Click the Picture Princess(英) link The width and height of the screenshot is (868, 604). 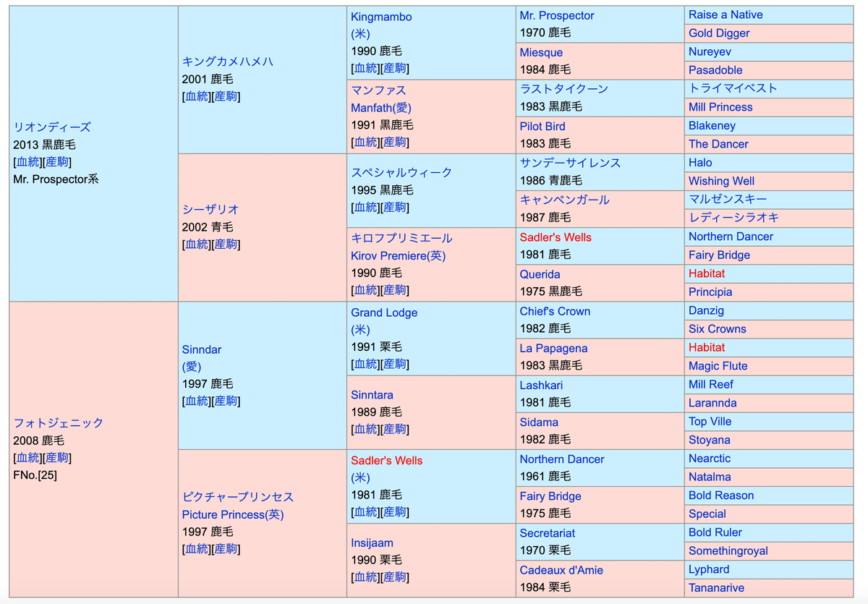[x=232, y=514]
